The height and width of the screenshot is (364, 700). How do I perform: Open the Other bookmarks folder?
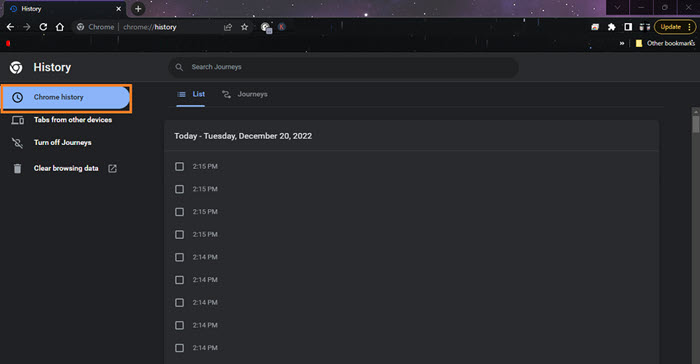pos(665,43)
